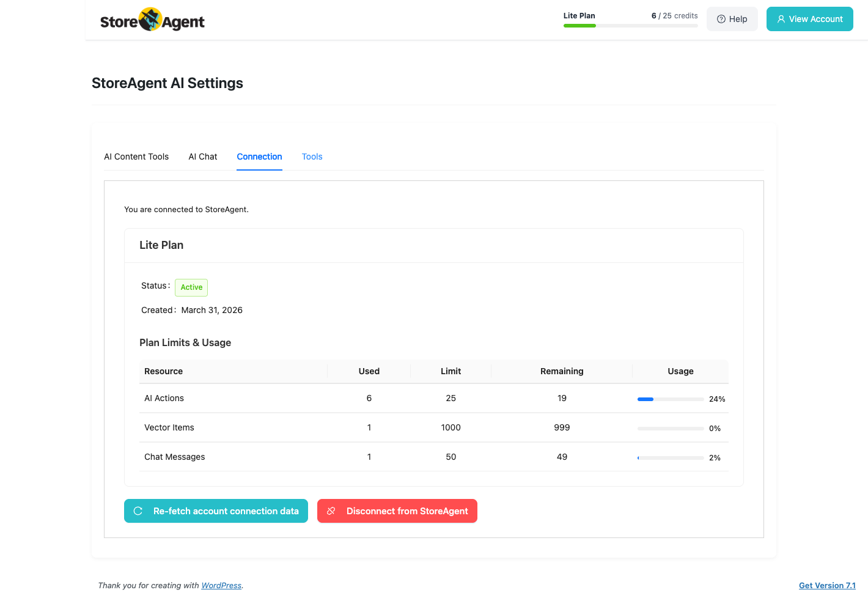Viewport: 868px width, 598px height.
Task: Click the help question mark icon
Action: click(721, 19)
